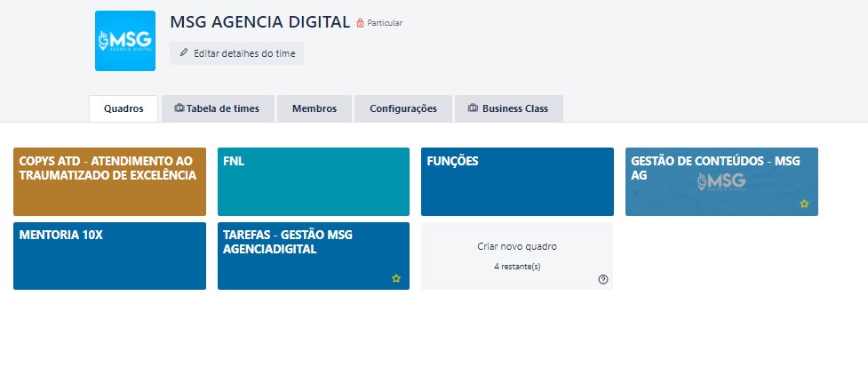The height and width of the screenshot is (384, 868).
Task: Open the Business Class tab
Action: point(509,108)
